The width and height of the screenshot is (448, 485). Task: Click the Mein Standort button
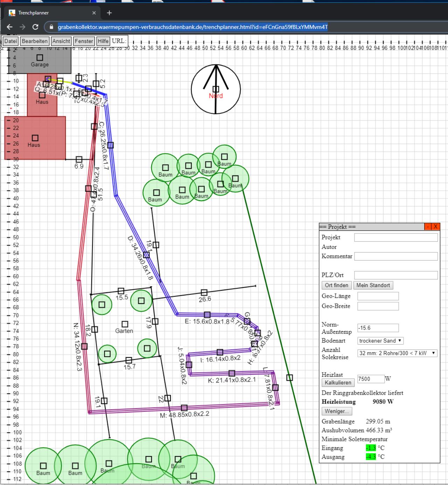[x=373, y=285]
